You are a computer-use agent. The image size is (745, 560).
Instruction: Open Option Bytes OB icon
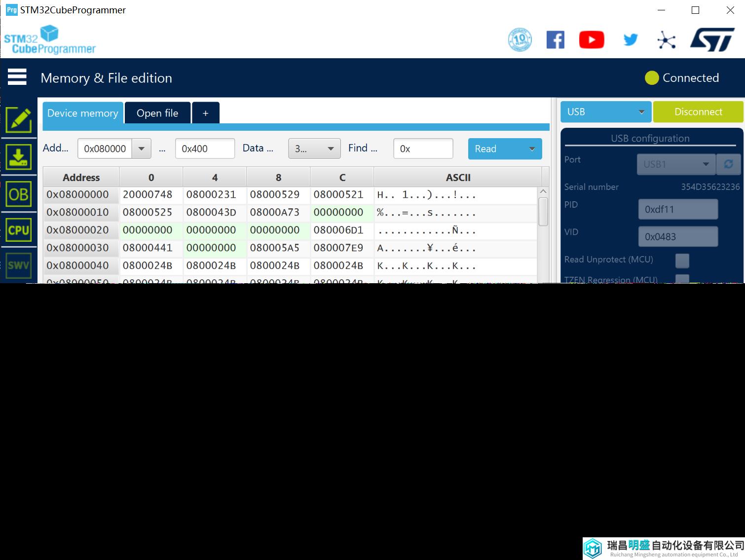(x=19, y=194)
